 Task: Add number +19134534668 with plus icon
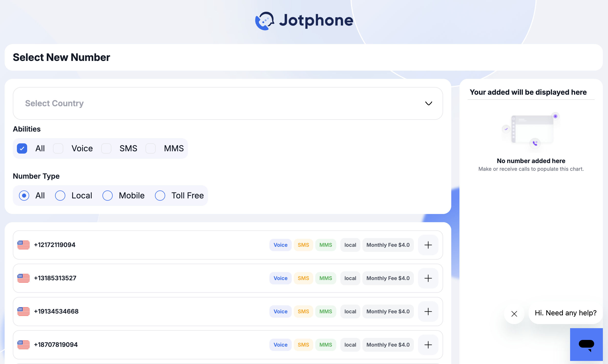pyautogui.click(x=428, y=312)
